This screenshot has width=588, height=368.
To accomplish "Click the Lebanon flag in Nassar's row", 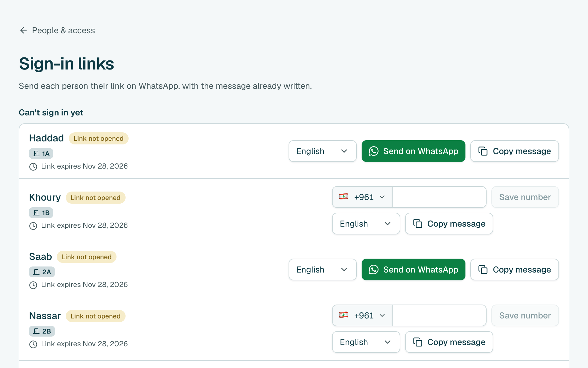I will click(x=344, y=315).
